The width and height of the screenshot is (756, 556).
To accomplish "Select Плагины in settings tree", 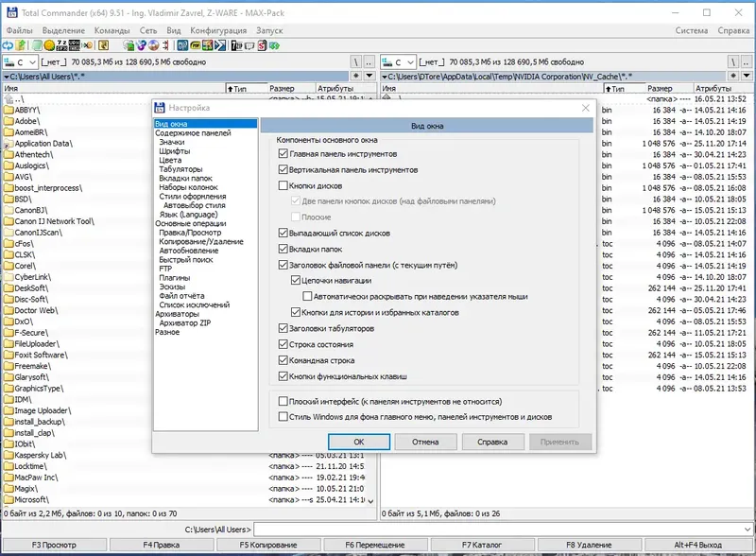I will pyautogui.click(x=175, y=278).
